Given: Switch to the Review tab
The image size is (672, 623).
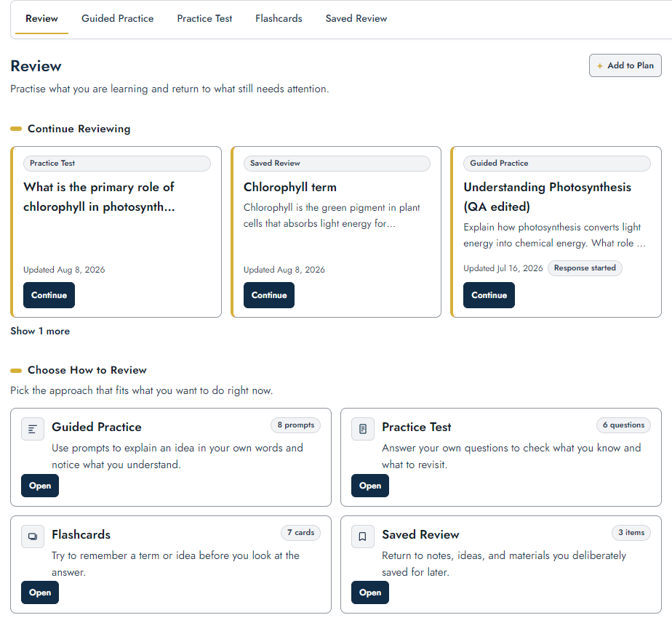Looking at the screenshot, I should coord(41,19).
